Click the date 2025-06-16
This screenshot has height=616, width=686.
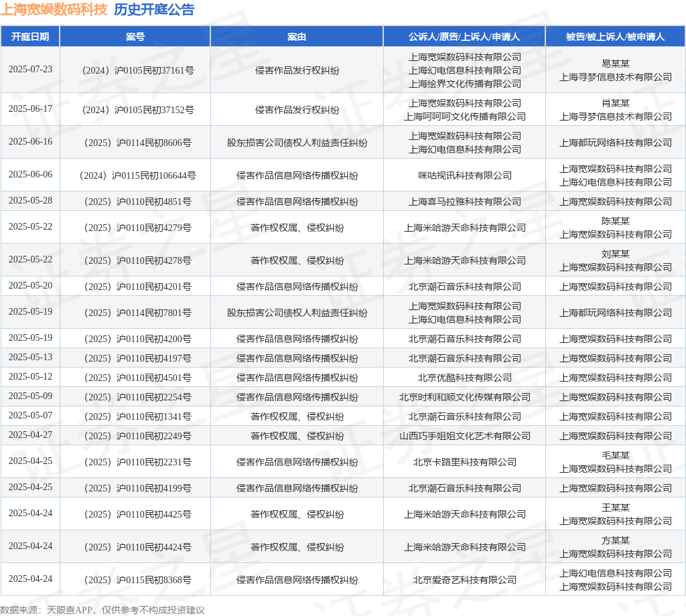pyautogui.click(x=30, y=142)
